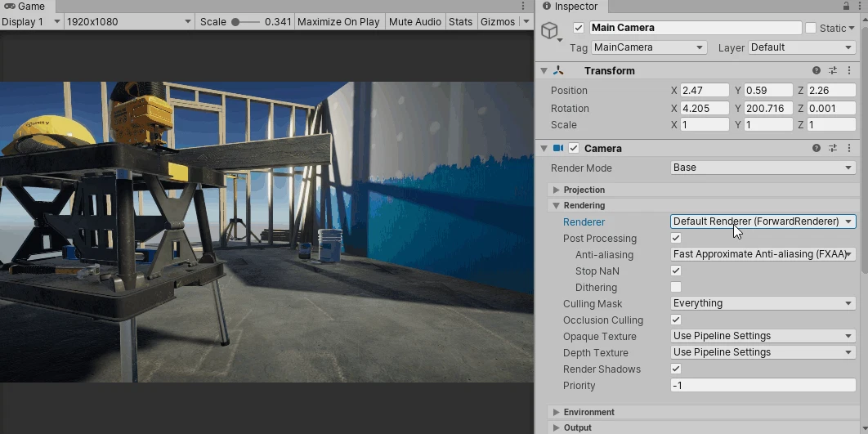Image resolution: width=868 pixels, height=434 pixels.
Task: Click the GameObject cube icon
Action: (x=549, y=30)
